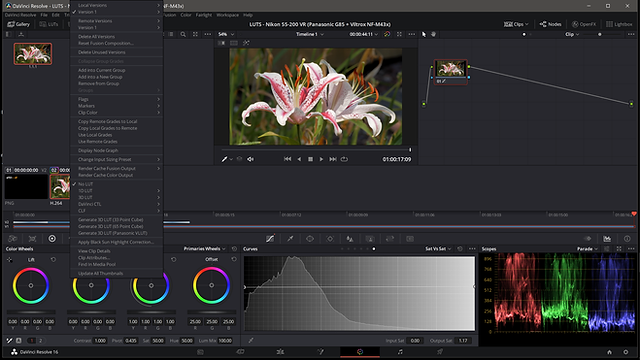The width and height of the screenshot is (640, 360).
Task: Open the Blur palette icon
Action: (x=350, y=239)
